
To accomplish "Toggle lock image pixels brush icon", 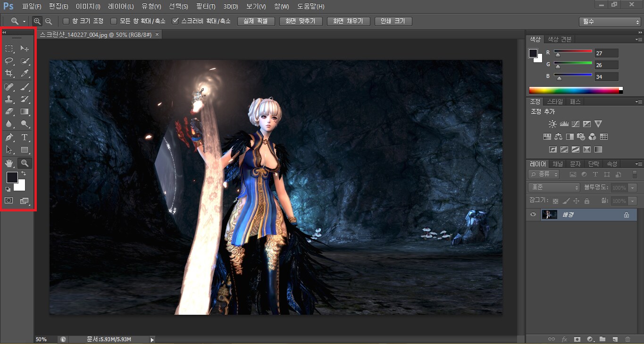I will [x=566, y=201].
